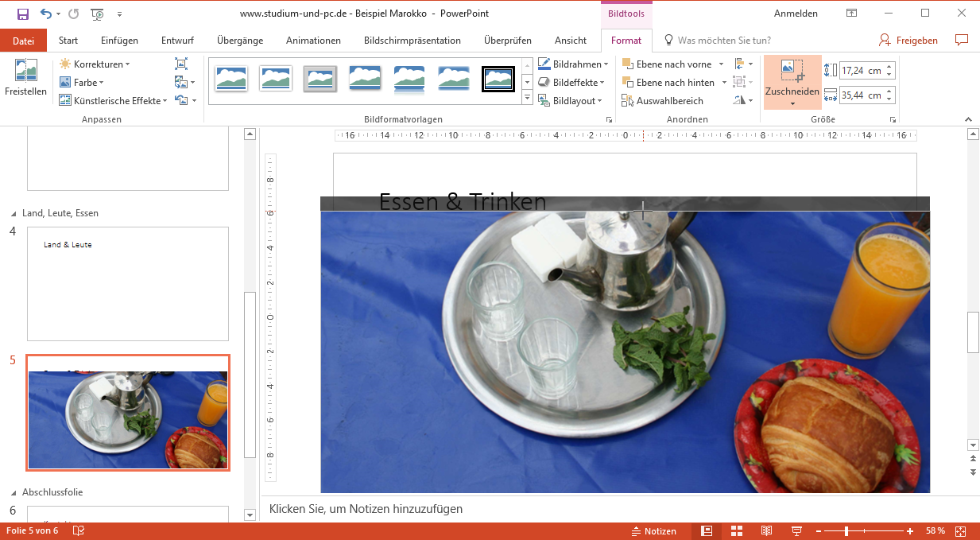This screenshot has width=980, height=540.
Task: Switch to the Start tab
Action: pos(68,41)
